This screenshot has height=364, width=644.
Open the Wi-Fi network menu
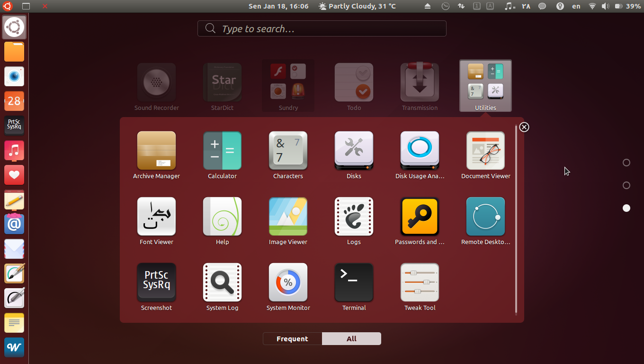592,6
